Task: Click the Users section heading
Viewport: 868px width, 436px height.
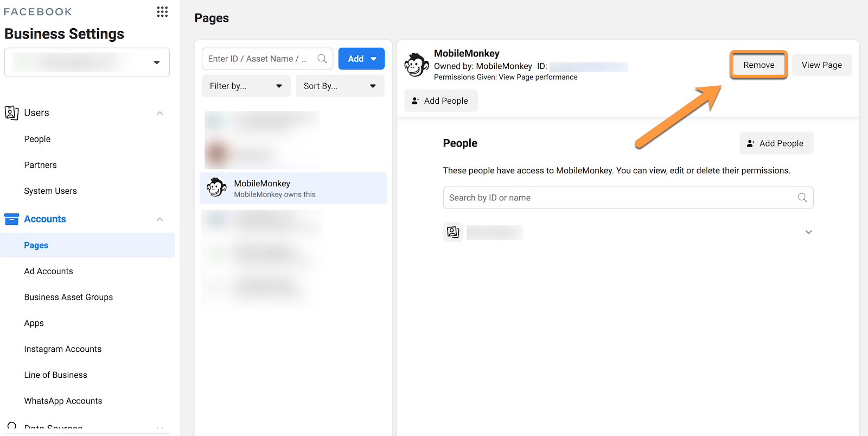Action: click(x=36, y=112)
